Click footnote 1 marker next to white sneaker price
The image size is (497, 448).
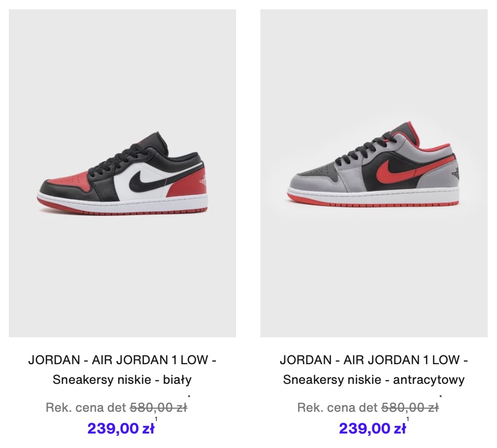coord(156,419)
